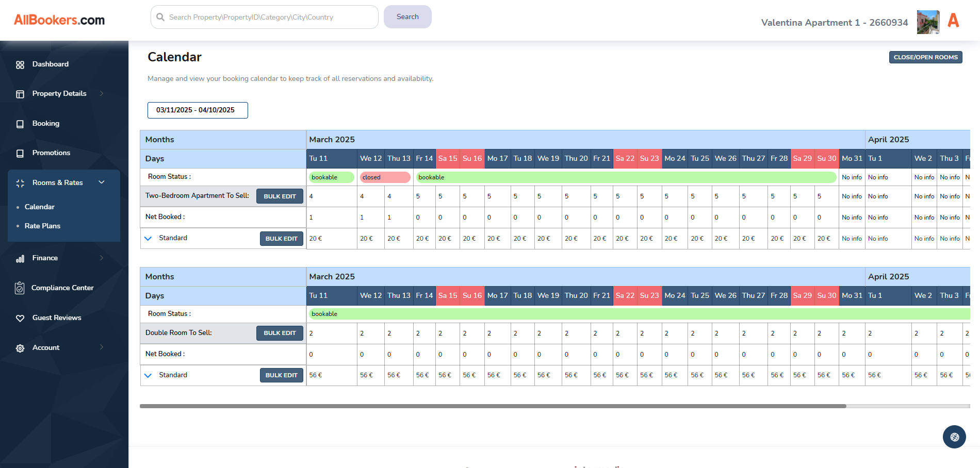This screenshot has height=468, width=980.
Task: Open the Rate Plans submenu item
Action: pyautogui.click(x=42, y=226)
